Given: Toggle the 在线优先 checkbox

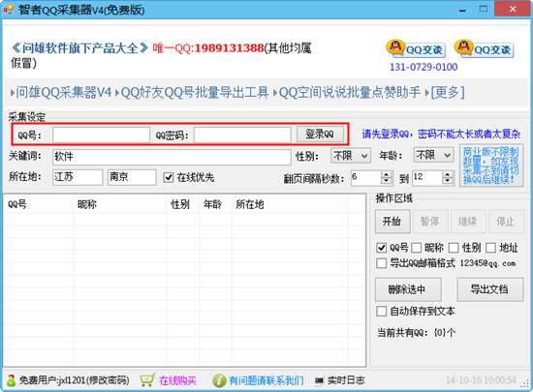Looking at the screenshot, I should [x=169, y=177].
